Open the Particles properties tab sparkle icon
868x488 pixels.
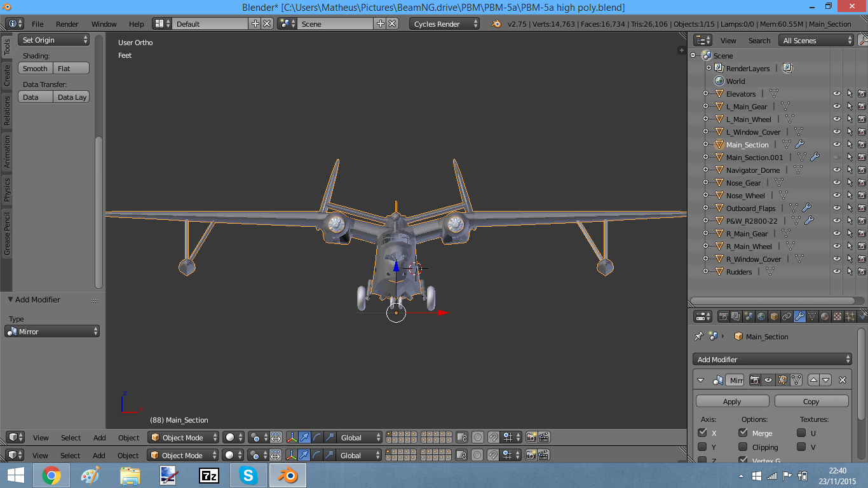tap(850, 316)
